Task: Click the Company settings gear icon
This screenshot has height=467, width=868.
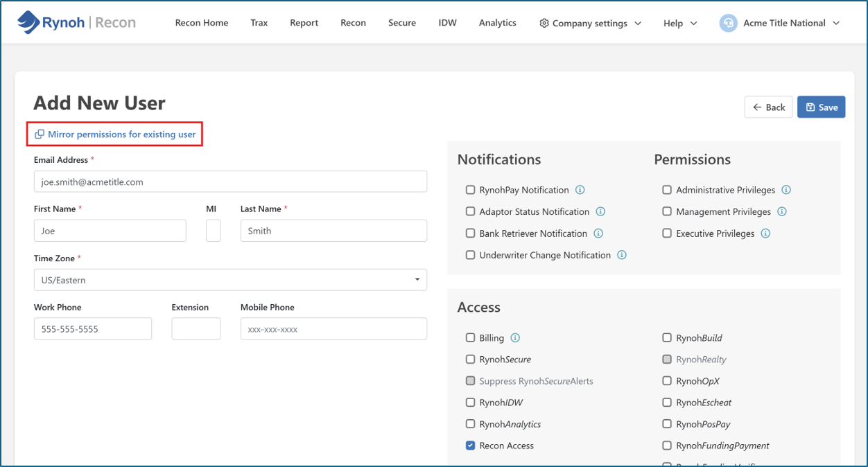Action: tap(544, 23)
